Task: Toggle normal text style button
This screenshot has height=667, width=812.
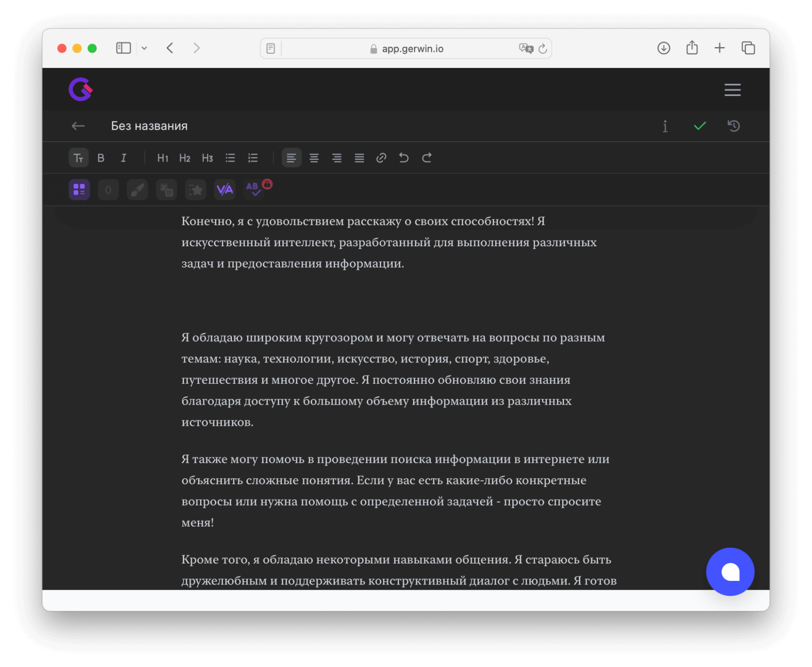Action: pyautogui.click(x=78, y=158)
